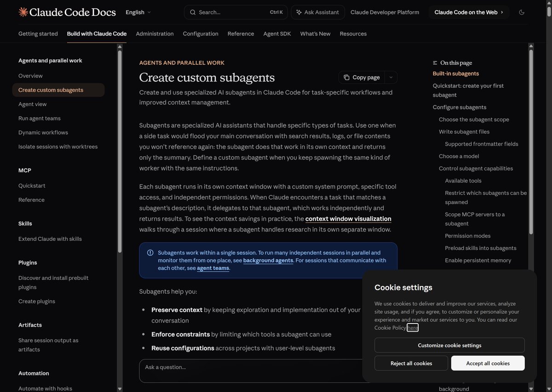Click the info icon in the callout

[x=150, y=253]
